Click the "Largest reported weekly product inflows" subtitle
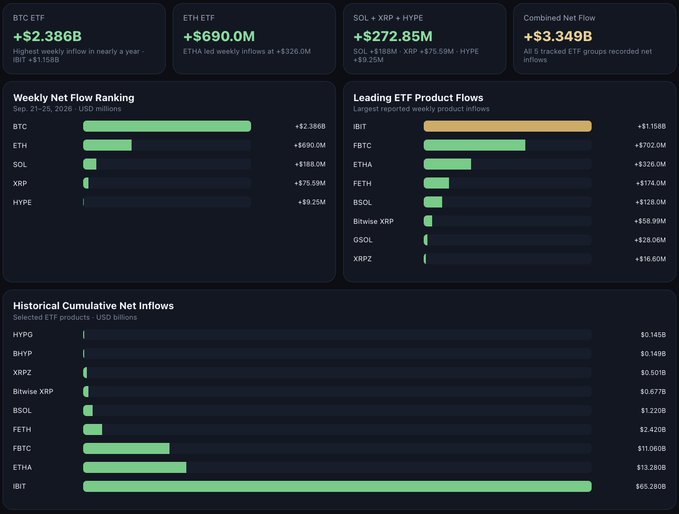 click(421, 109)
